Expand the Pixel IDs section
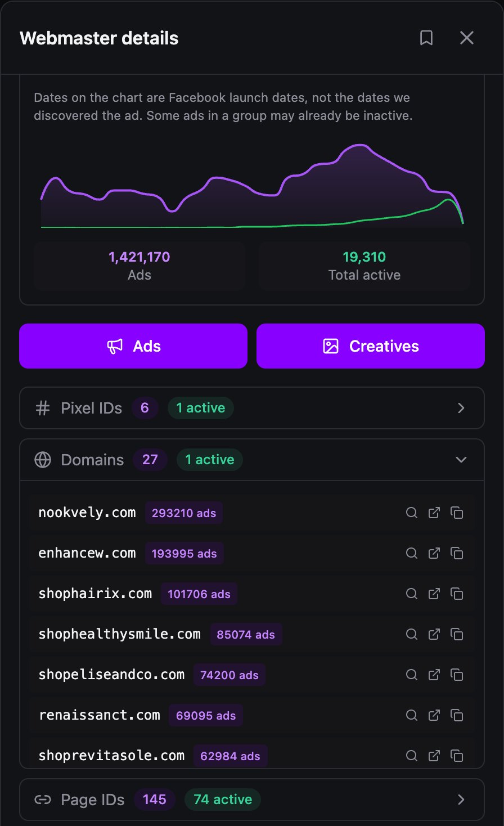 point(252,408)
